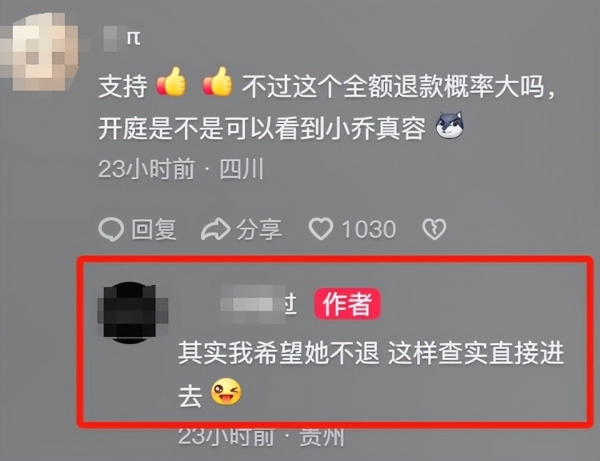Image resolution: width=600 pixels, height=461 pixels.
Task: Click the 贵州 location under author reply
Action: pyautogui.click(x=321, y=437)
